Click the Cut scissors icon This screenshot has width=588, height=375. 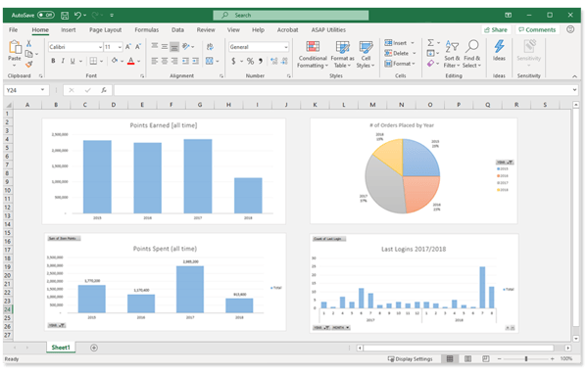pyautogui.click(x=28, y=44)
